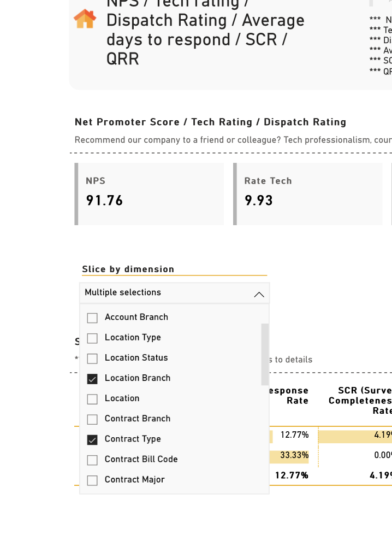Click the 12.77% response rate cell
Viewport: 392px width, 552px height.
pyautogui.click(x=294, y=435)
